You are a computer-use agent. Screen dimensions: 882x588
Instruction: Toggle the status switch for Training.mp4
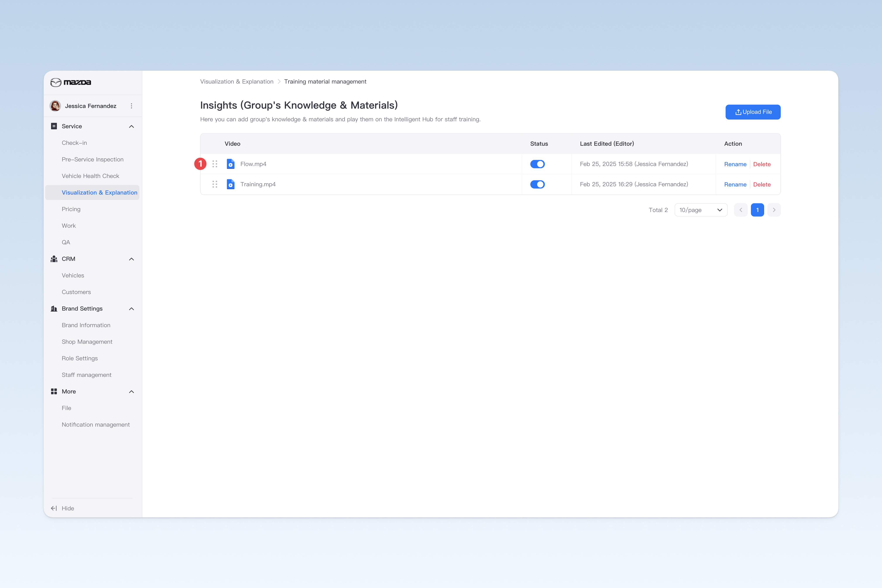(x=537, y=184)
